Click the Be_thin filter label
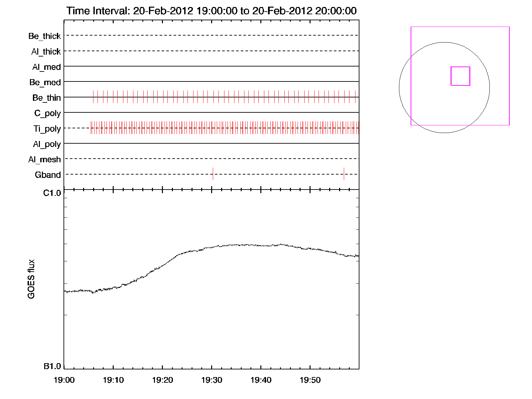Viewport: 532px width, 399px height. click(47, 98)
